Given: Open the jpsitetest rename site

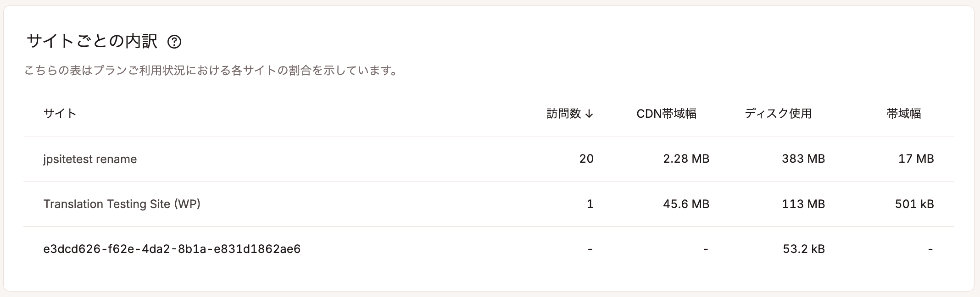Looking at the screenshot, I should pos(90,159).
